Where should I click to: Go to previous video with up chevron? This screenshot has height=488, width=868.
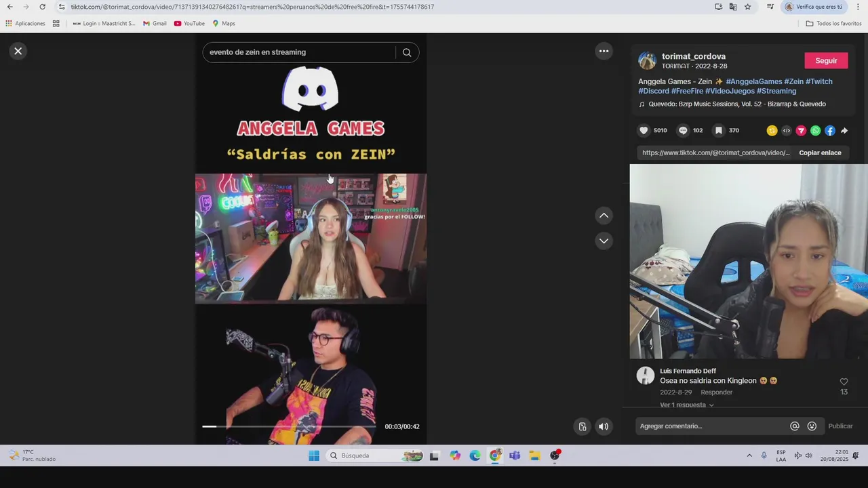click(604, 216)
